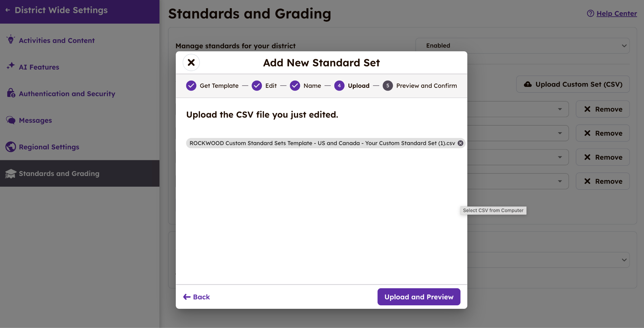The height and width of the screenshot is (328, 644).
Task: Click the Standards and Grading graduation cap icon
Action: point(11,173)
